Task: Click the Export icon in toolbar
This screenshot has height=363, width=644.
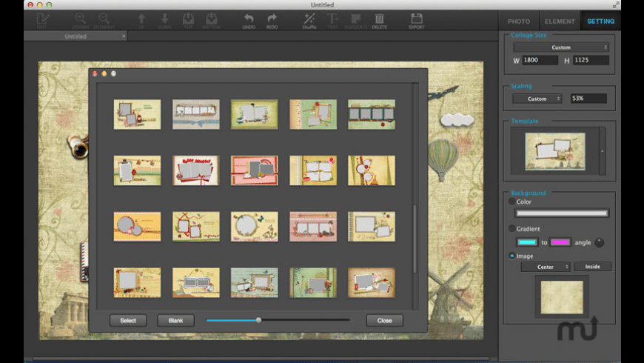Action: [x=417, y=19]
